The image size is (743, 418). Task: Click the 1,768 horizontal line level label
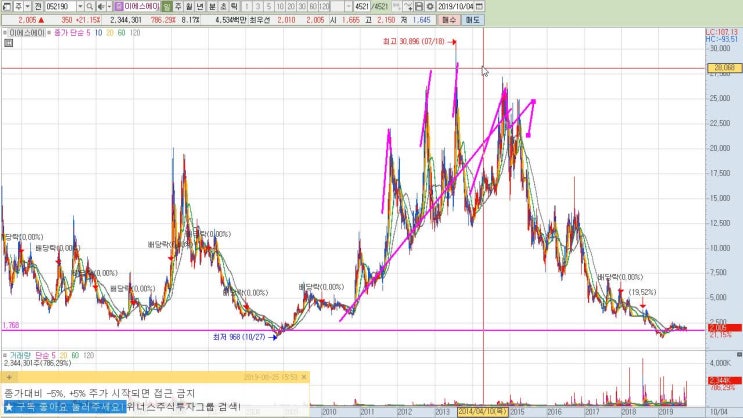click(11, 325)
